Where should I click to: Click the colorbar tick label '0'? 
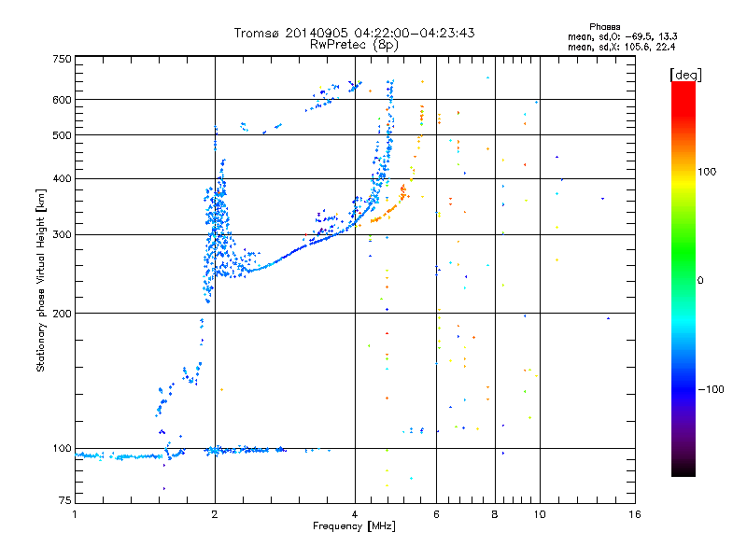tap(700, 281)
